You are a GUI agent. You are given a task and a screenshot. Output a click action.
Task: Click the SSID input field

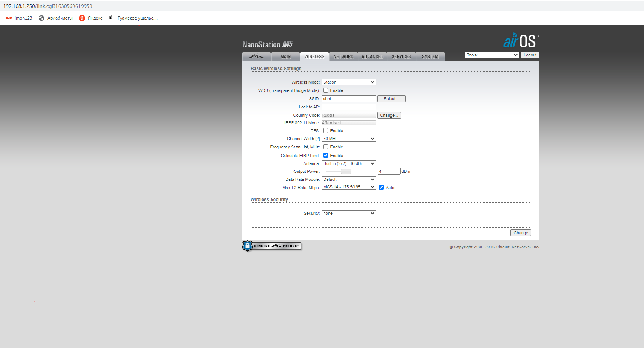349,99
